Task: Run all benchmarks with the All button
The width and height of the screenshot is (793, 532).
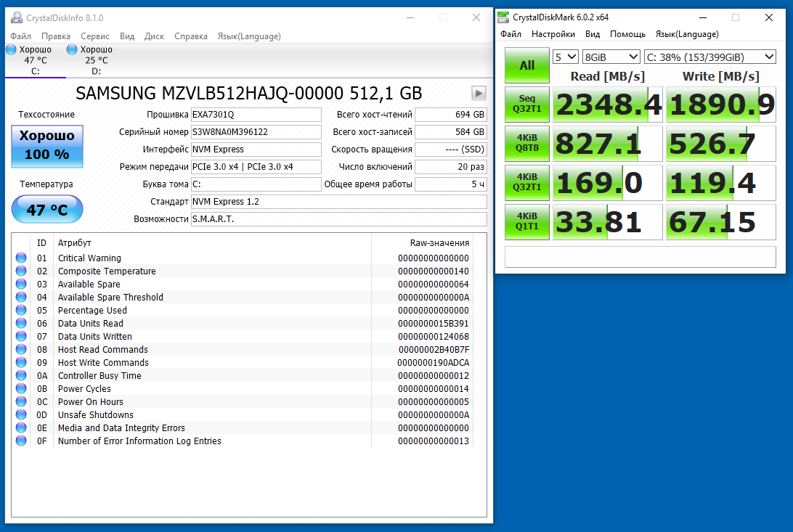Action: coord(527,65)
